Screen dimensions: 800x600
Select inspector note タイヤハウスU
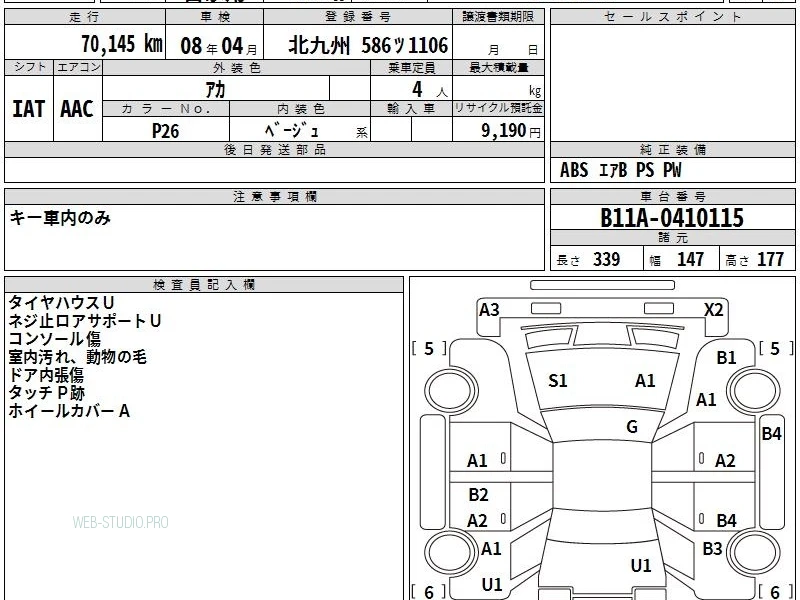61,303
